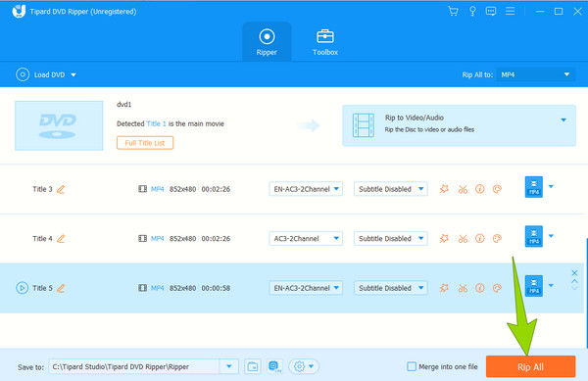Click the Save to path field

click(134, 366)
